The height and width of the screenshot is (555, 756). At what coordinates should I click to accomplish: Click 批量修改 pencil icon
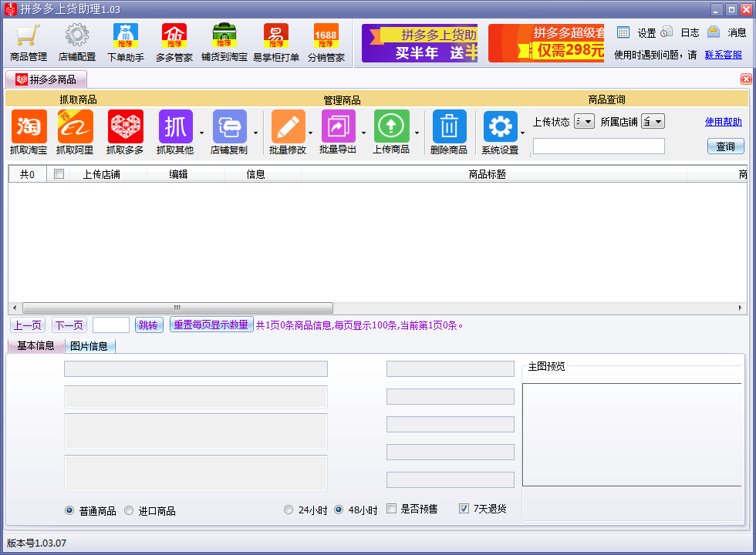tap(288, 132)
